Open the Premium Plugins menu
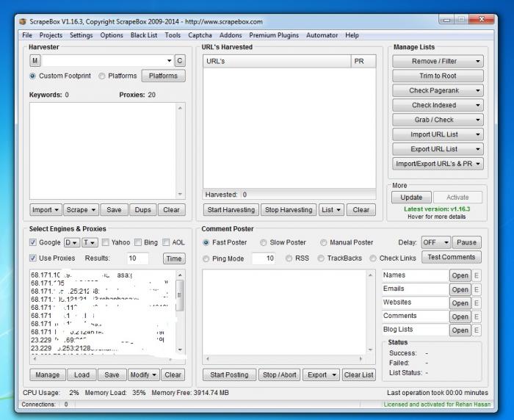The height and width of the screenshot is (420, 514). [274, 35]
